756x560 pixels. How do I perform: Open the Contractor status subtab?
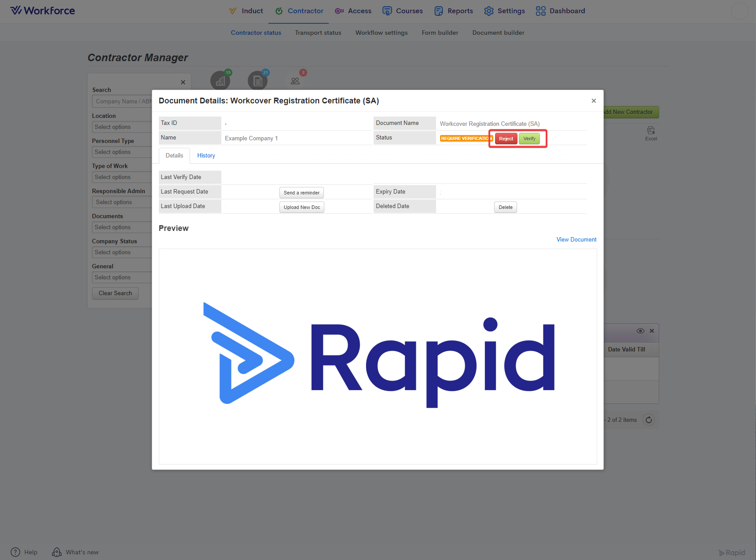[256, 33]
